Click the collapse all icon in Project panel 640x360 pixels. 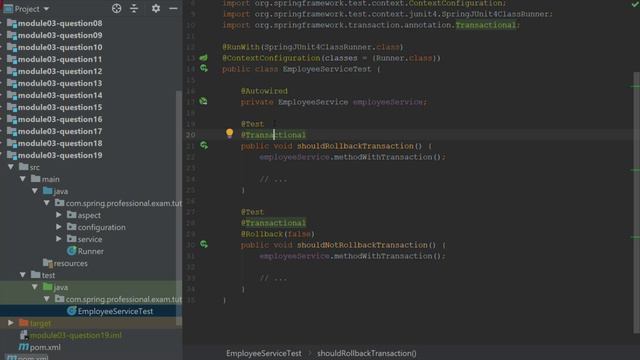click(x=134, y=9)
